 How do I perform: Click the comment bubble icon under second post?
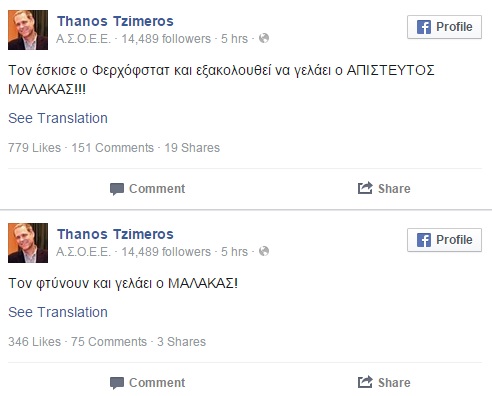click(117, 383)
